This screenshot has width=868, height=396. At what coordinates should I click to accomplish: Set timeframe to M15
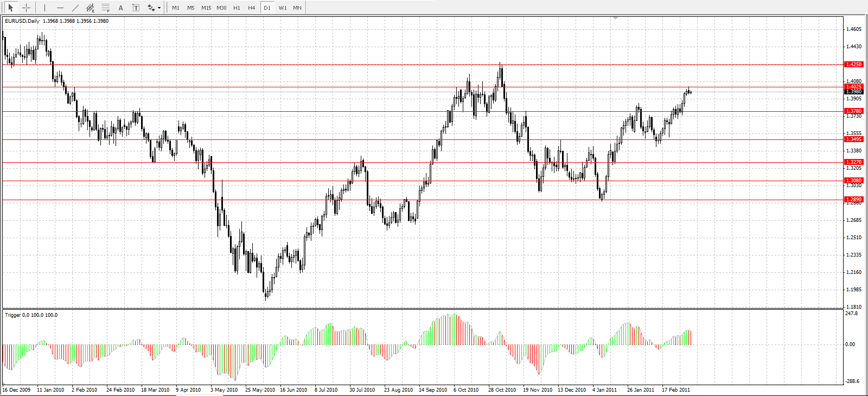206,8
